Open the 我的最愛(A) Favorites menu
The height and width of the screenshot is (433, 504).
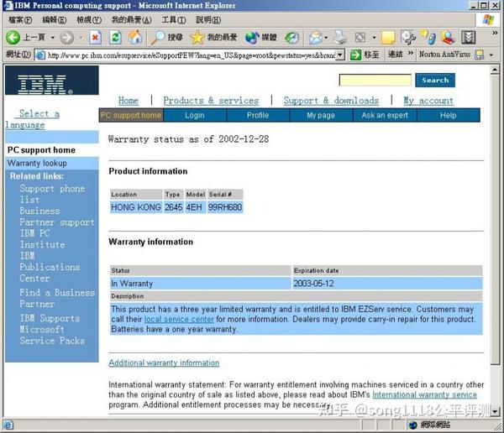(131, 20)
